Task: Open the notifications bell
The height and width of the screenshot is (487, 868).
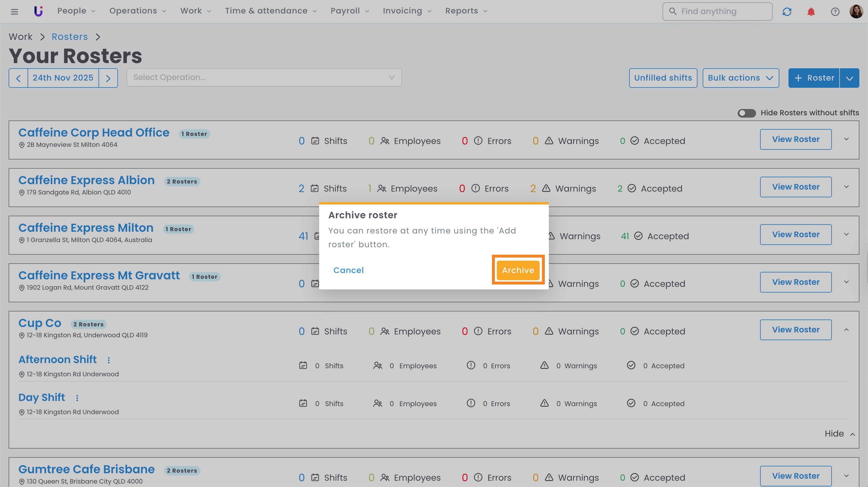Action: [x=811, y=11]
